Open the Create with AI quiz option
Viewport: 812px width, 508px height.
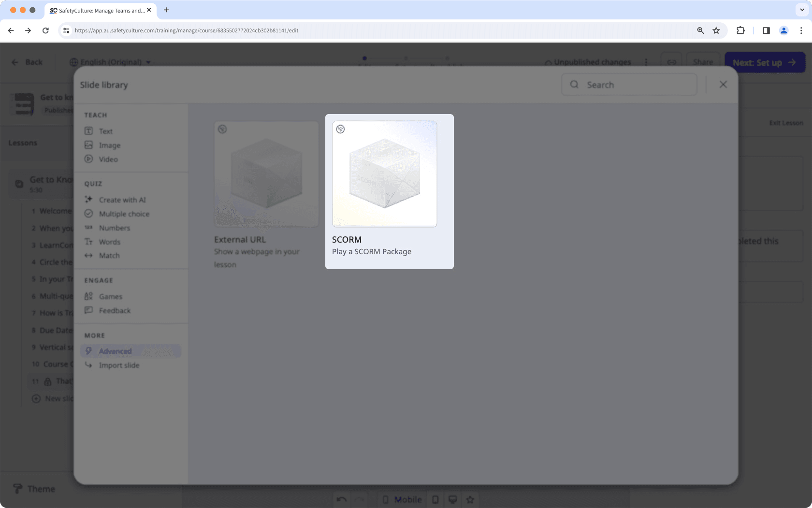point(121,199)
